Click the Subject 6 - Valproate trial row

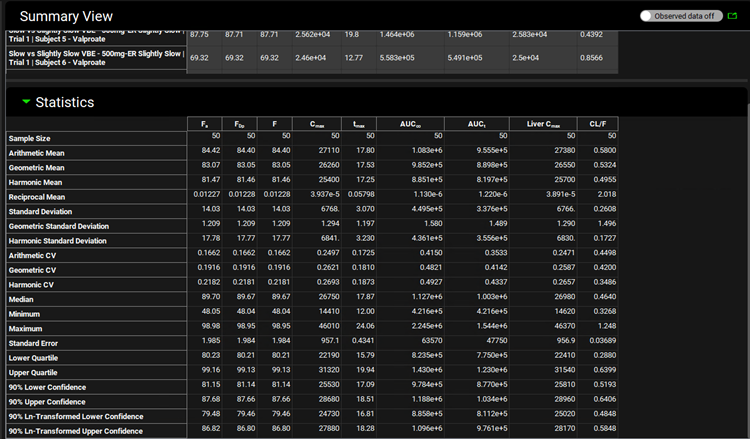[x=95, y=60]
